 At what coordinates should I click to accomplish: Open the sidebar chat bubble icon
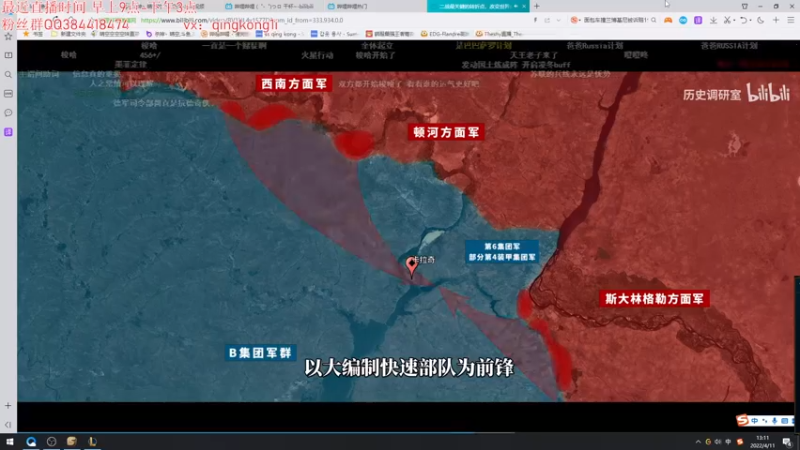[x=8, y=113]
